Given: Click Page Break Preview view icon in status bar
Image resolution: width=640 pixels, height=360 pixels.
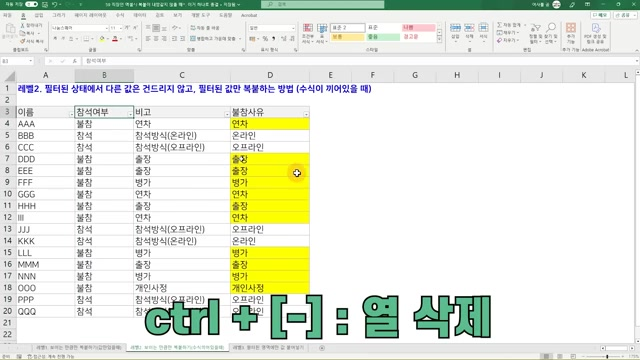Looking at the screenshot, I should coord(573,356).
